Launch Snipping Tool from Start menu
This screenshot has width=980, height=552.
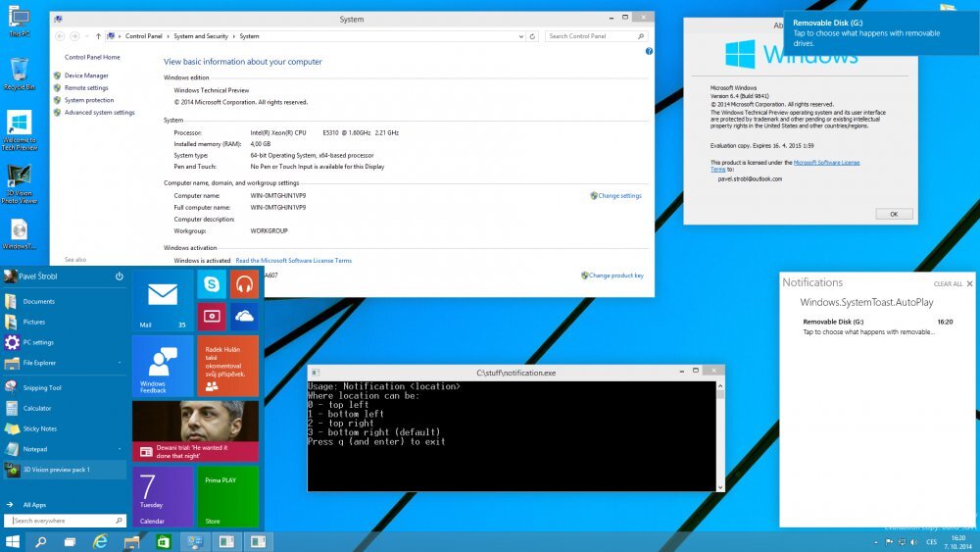coord(65,387)
